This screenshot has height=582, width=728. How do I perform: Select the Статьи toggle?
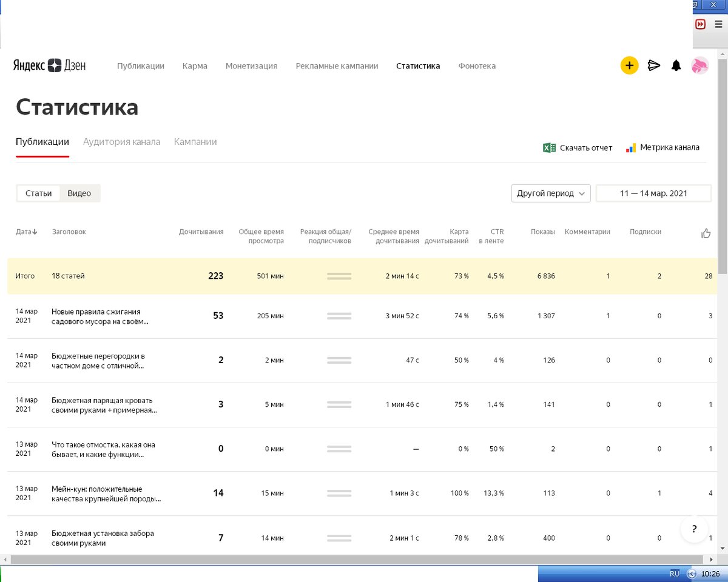tap(39, 193)
